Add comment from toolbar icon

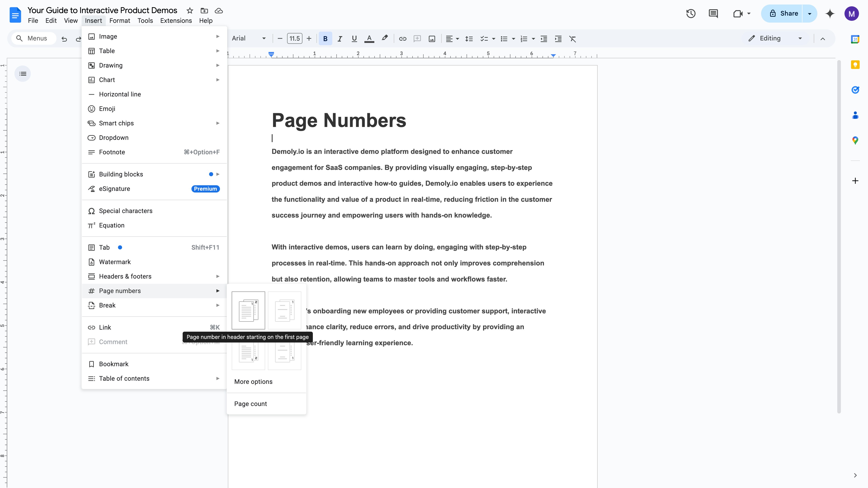[x=417, y=39]
